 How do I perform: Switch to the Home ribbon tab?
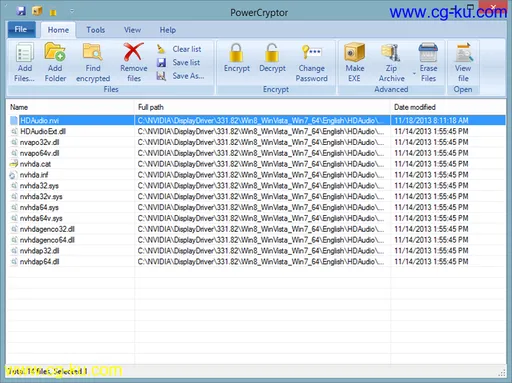(x=58, y=30)
